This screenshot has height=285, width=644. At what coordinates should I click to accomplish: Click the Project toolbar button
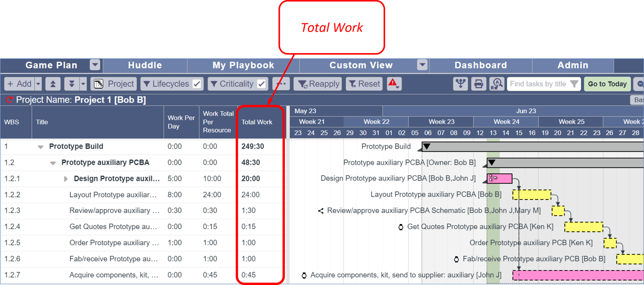coord(114,84)
